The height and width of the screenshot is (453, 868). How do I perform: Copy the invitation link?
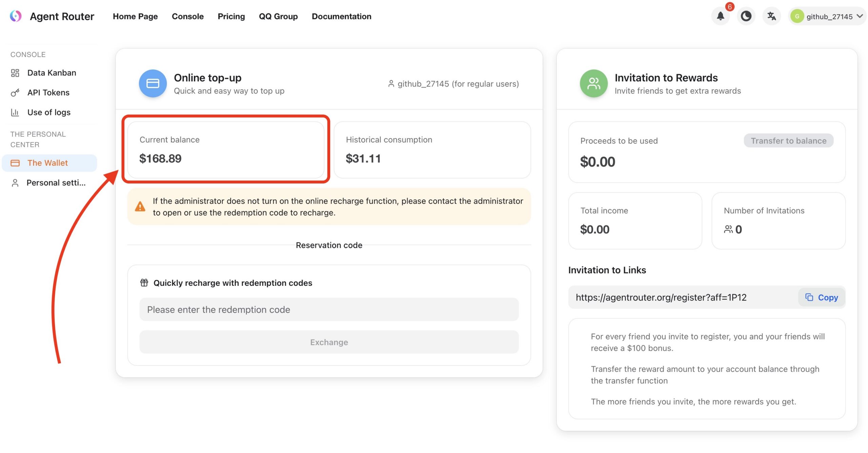[x=822, y=297]
